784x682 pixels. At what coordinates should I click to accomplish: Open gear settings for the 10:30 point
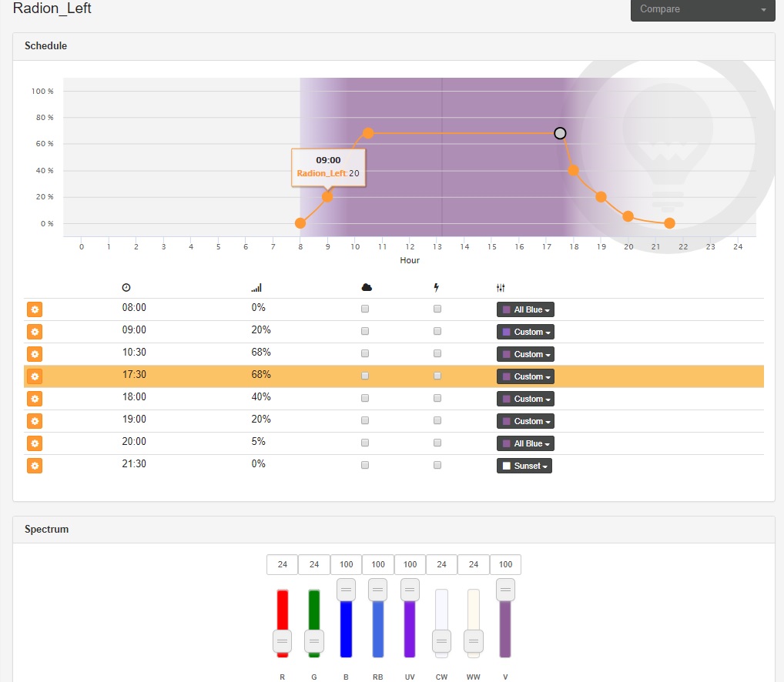(35, 354)
